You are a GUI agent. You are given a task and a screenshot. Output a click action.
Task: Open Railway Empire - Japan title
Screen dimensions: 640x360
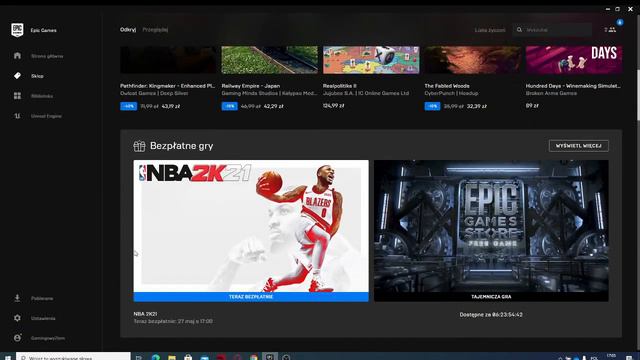click(251, 86)
